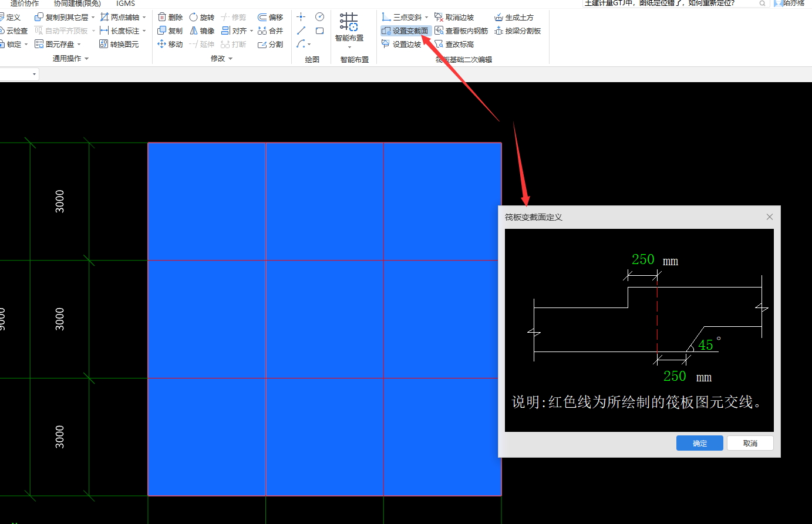Click the 定义 (Define) tool
Screen dimensions: 812x524
pyautogui.click(x=10, y=18)
